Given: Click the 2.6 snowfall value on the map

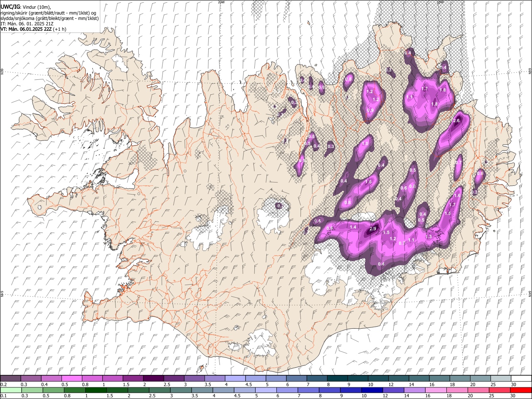Looking at the screenshot, I should coord(456,121).
